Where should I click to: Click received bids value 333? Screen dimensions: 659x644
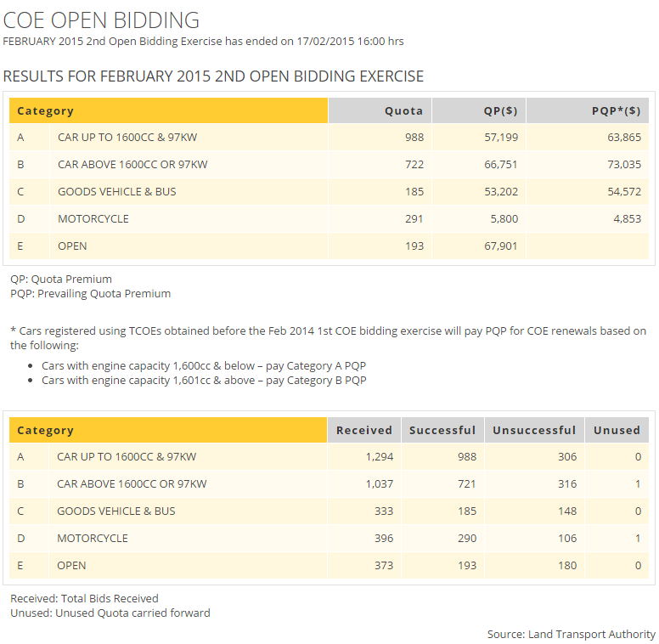(x=384, y=511)
